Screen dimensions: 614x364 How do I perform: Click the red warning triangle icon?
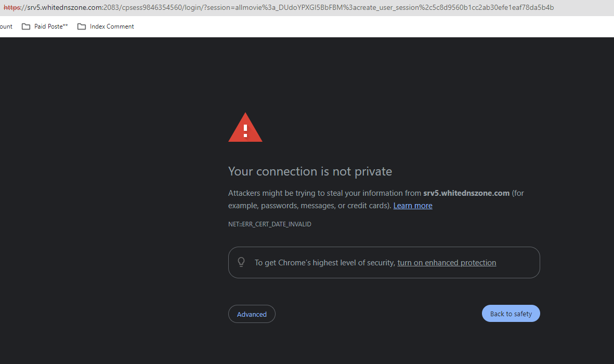(x=245, y=127)
